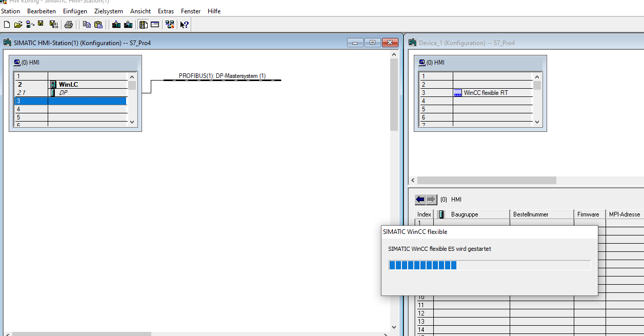Image resolution: width=644 pixels, height=336 pixels.
Task: Click the Save and compile toolbar icon
Action: coord(53,24)
